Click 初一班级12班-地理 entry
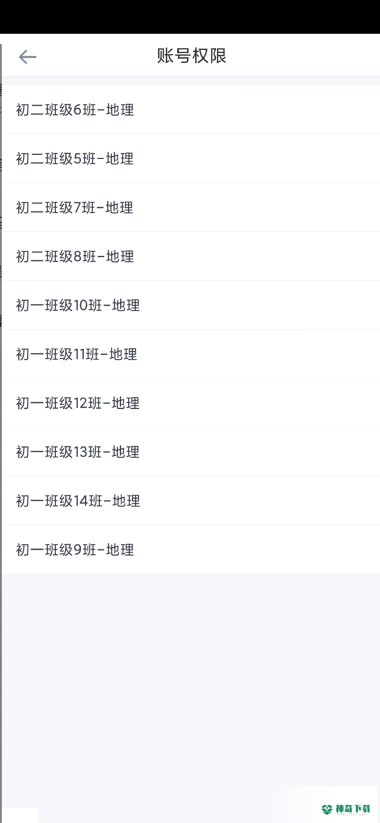The height and width of the screenshot is (823, 380). pos(192,403)
